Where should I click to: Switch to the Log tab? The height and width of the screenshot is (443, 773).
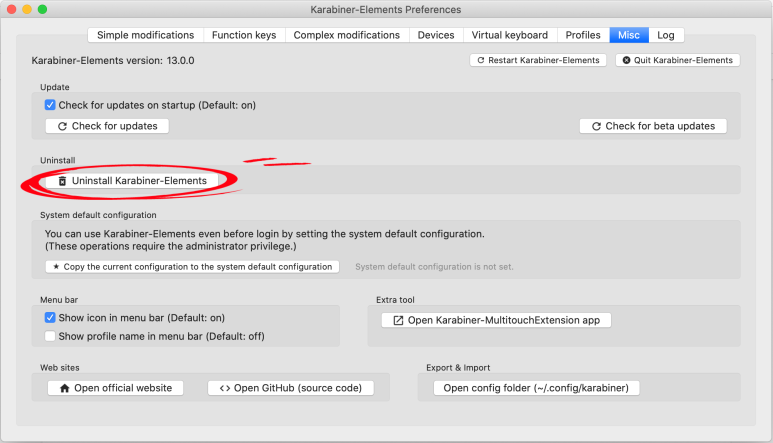tap(666, 35)
